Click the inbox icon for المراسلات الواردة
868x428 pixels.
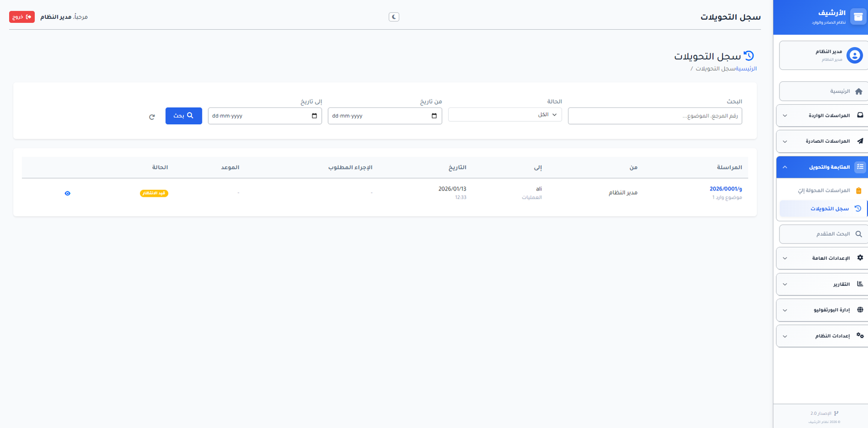tap(860, 115)
